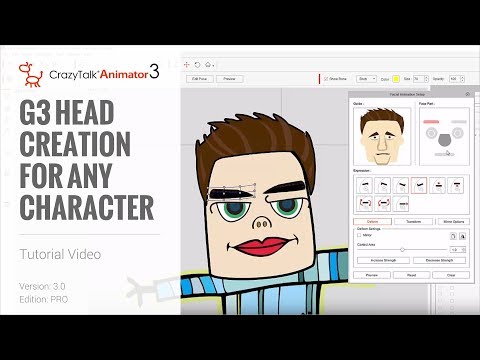Click the Increase Strength button

coord(383,260)
